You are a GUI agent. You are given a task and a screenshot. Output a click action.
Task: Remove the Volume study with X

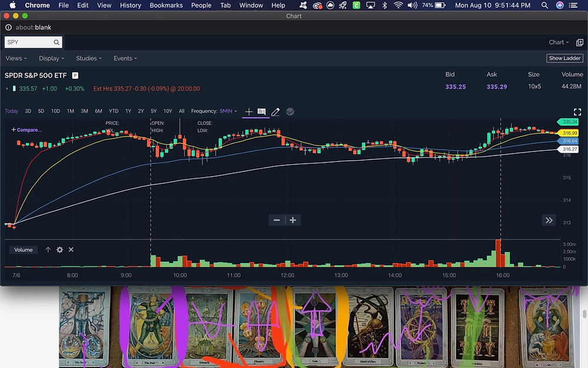(71, 250)
